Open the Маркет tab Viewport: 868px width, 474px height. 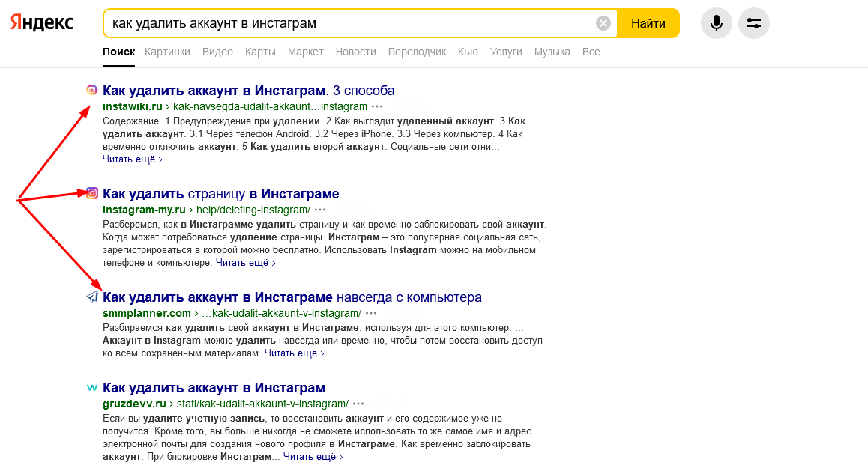306,52
